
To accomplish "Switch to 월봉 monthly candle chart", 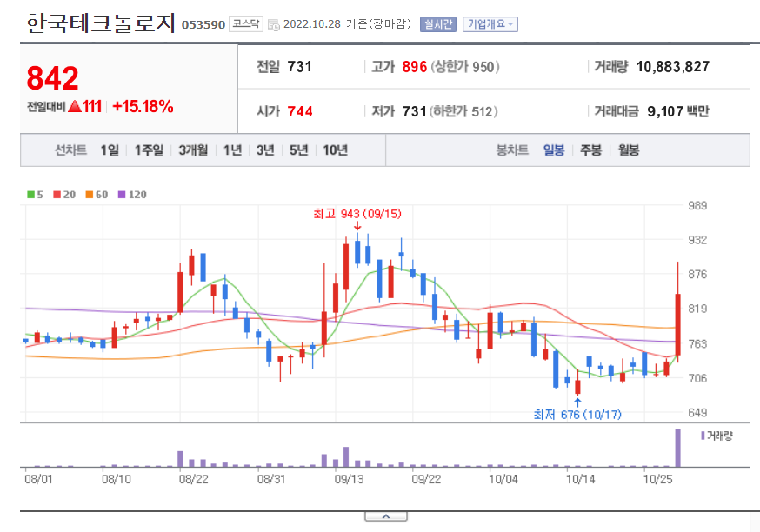I will (629, 150).
